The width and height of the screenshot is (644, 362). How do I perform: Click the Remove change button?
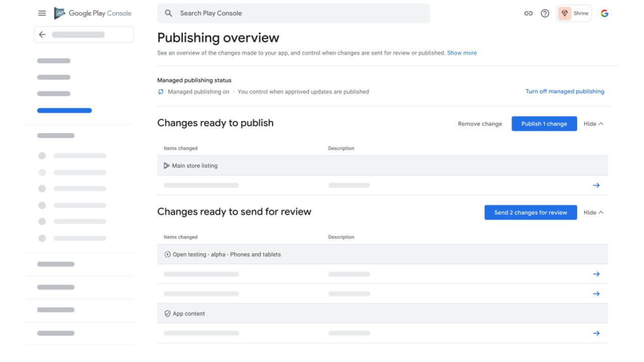(479, 124)
